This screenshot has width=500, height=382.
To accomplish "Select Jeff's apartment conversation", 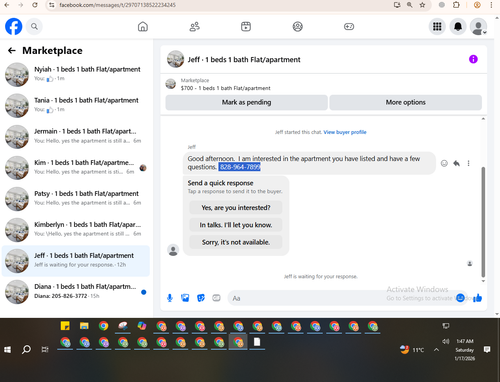I will coord(76,260).
